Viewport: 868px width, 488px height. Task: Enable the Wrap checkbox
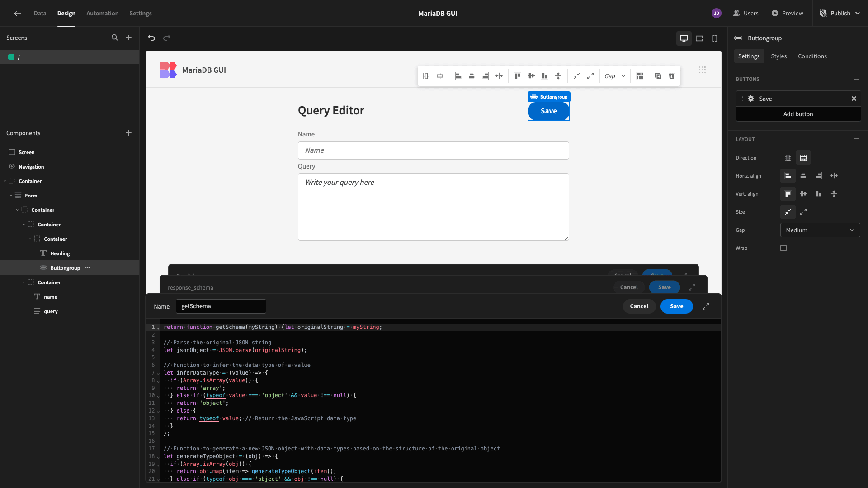click(783, 248)
